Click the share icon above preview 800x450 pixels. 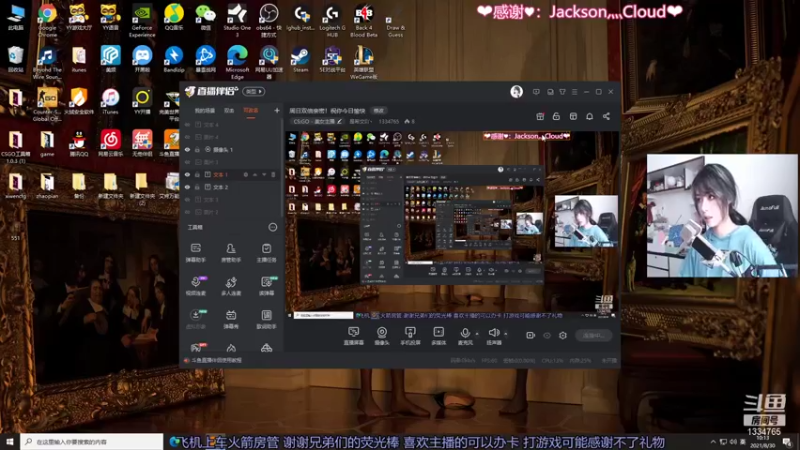(606, 116)
